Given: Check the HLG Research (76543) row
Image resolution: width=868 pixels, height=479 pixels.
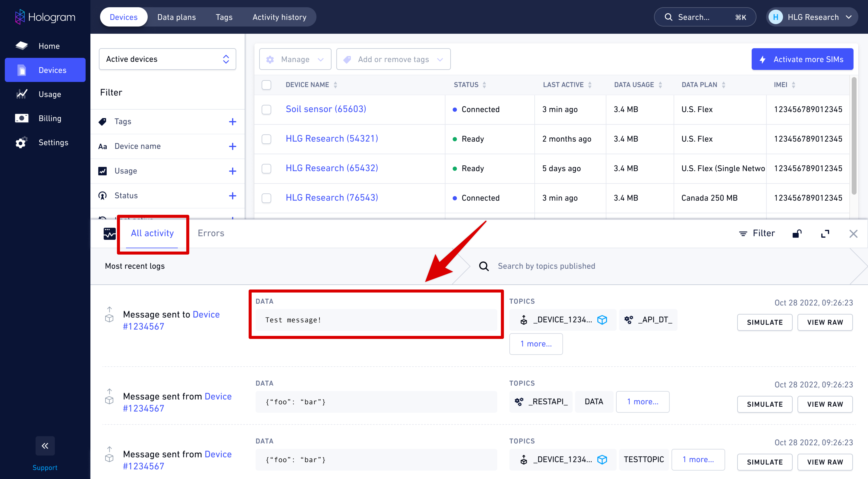Looking at the screenshot, I should 267,198.
